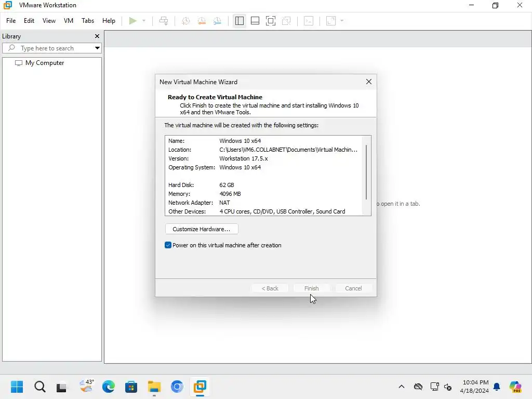This screenshot has height=399, width=532.
Task: Toggle the thumbnail bar icon
Action: tap(255, 21)
